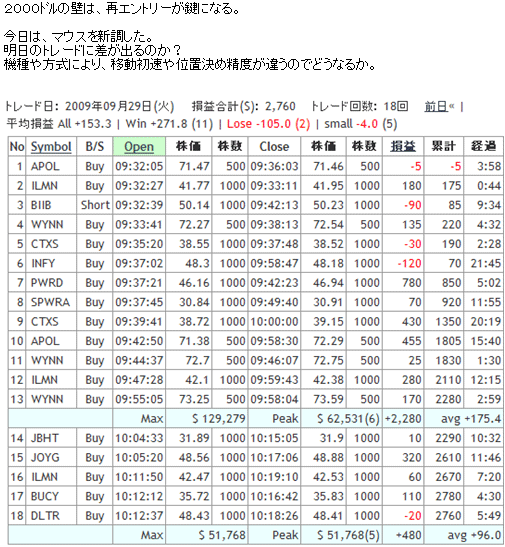Viewport: 505px width, 547px height.
Task: Select DLTR symbol in row 18
Action: [45, 516]
